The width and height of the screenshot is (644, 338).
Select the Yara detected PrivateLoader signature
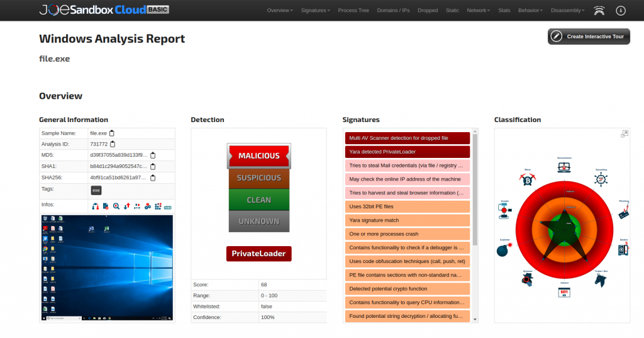click(x=407, y=152)
